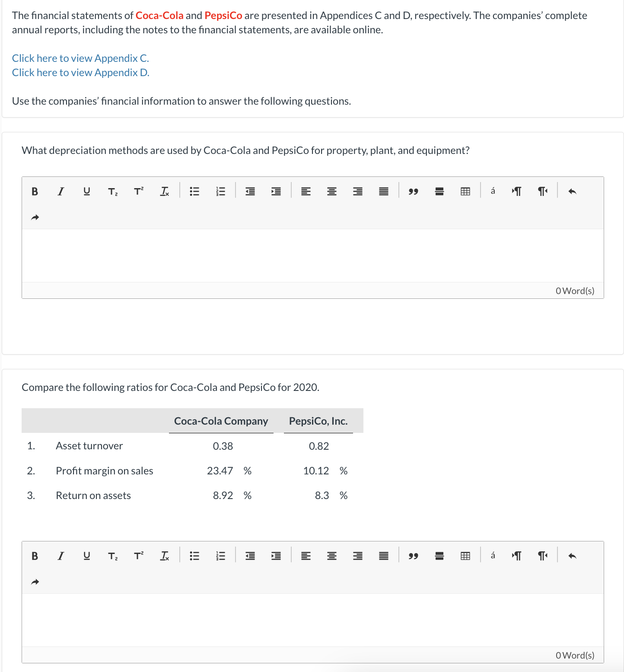Set left-to-right paragraph direction

(517, 191)
